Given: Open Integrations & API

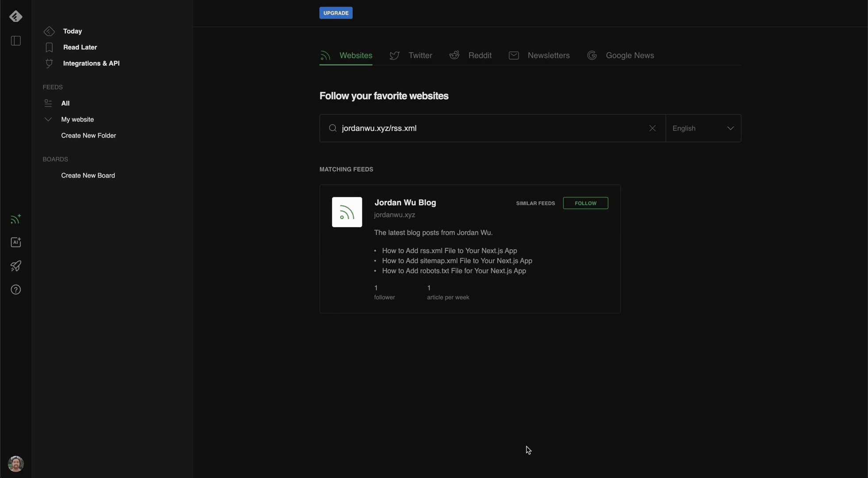Looking at the screenshot, I should pyautogui.click(x=91, y=63).
